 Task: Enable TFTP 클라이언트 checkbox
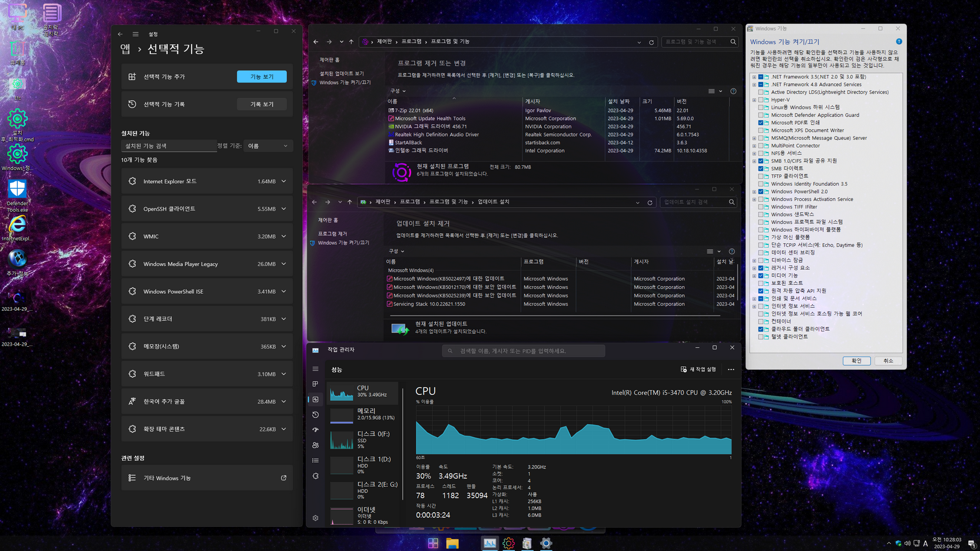[x=761, y=177]
